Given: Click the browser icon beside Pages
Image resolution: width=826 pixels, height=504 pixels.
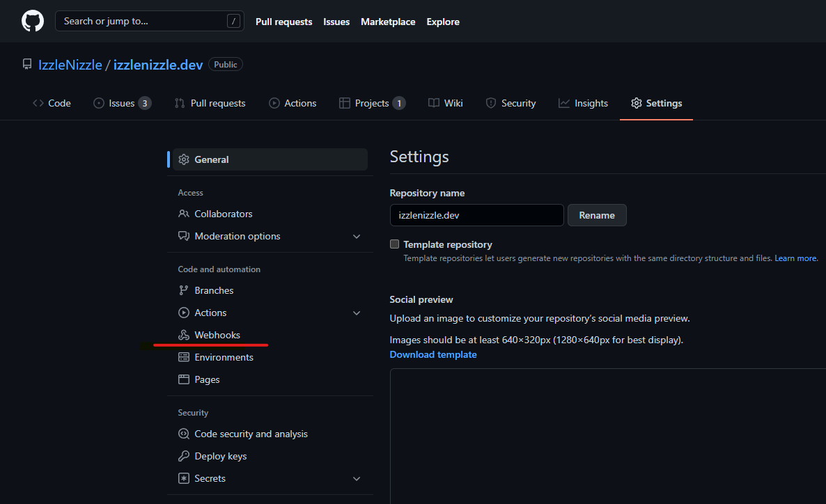Looking at the screenshot, I should pos(184,379).
